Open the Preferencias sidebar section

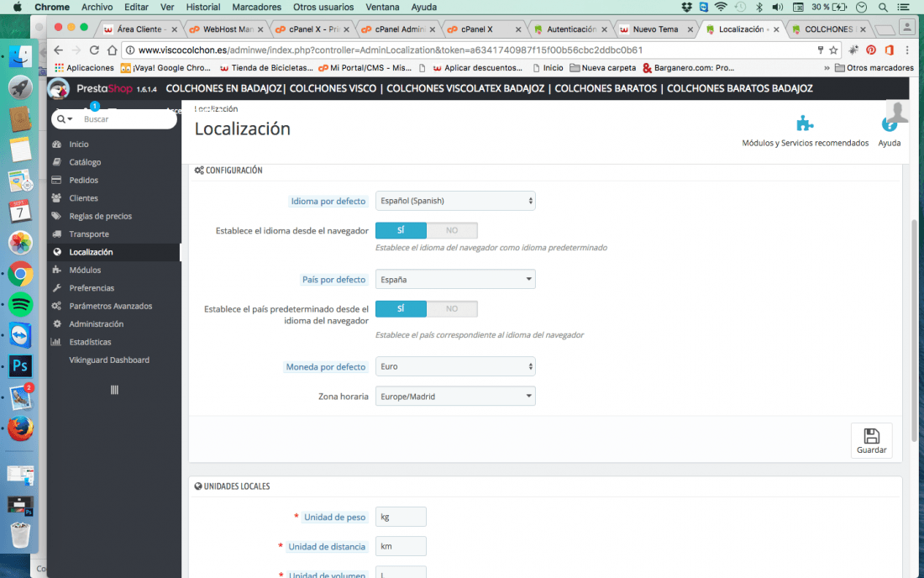coord(92,287)
